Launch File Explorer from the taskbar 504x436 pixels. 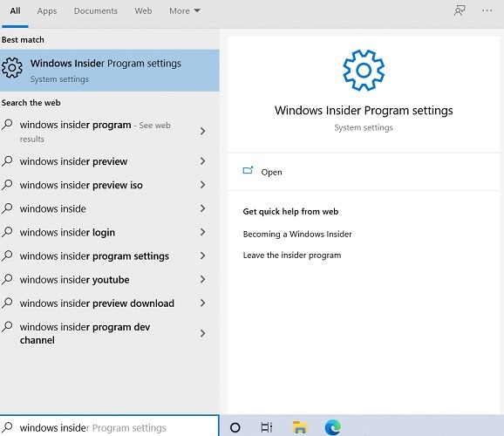[x=300, y=427]
